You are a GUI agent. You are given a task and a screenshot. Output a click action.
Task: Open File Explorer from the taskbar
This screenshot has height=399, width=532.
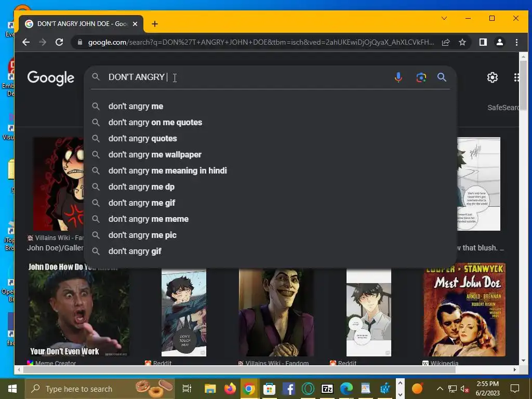(x=210, y=389)
